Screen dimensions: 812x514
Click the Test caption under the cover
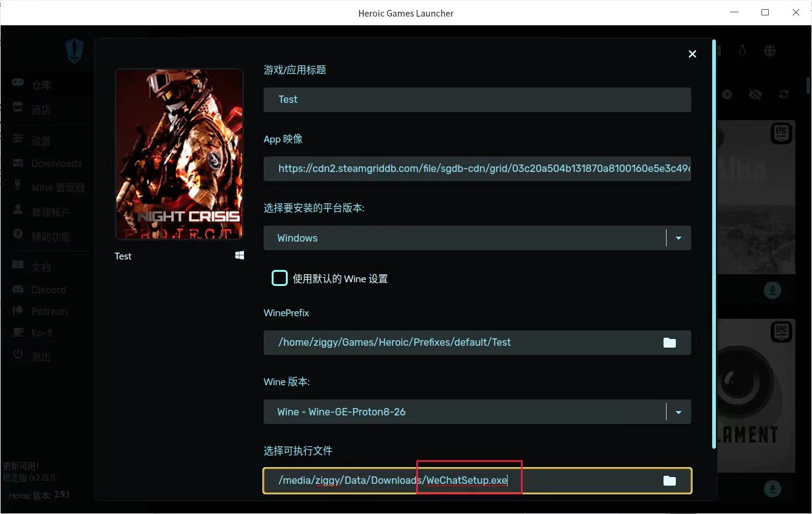123,256
